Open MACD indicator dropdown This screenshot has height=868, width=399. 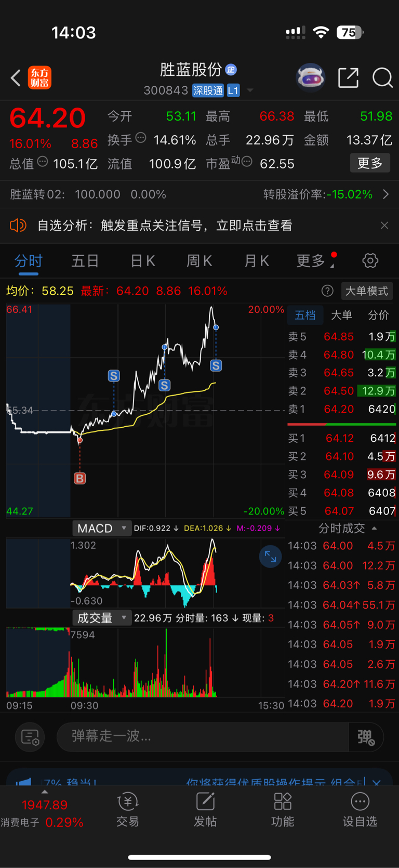pyautogui.click(x=101, y=529)
